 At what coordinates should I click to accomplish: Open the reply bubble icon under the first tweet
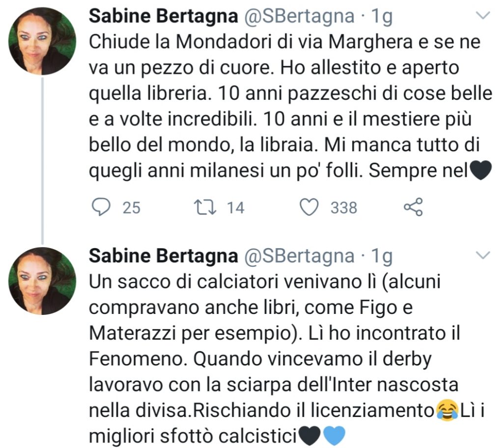[102, 206]
